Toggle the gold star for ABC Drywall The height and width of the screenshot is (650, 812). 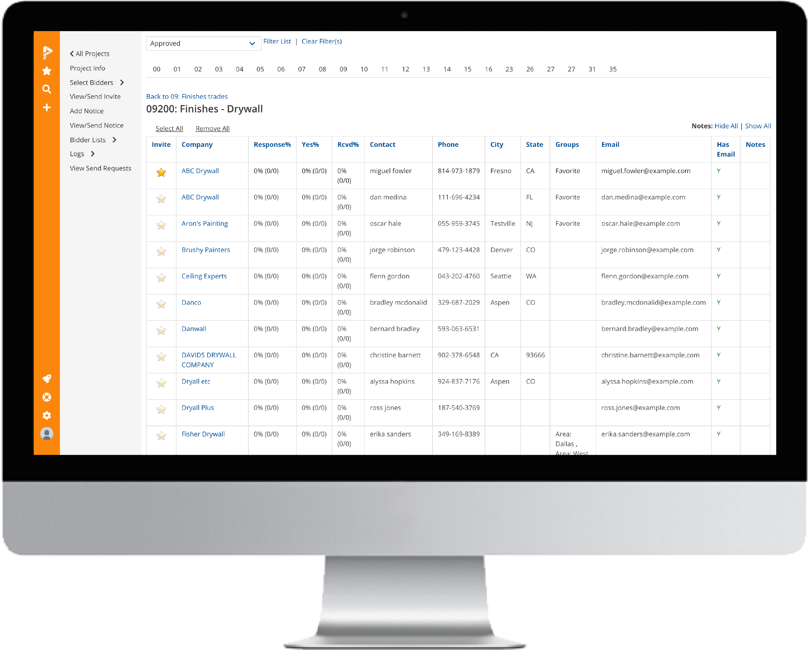click(x=161, y=172)
